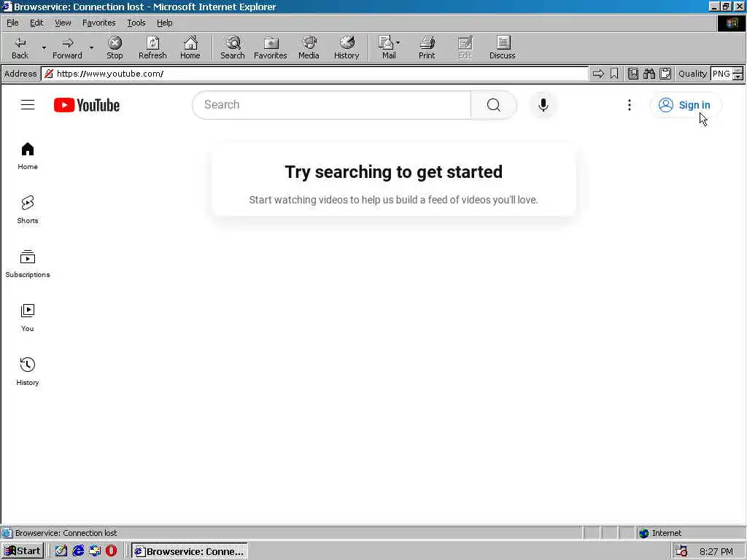
Task: Open the Back history dropdown arrow
Action: [x=44, y=47]
